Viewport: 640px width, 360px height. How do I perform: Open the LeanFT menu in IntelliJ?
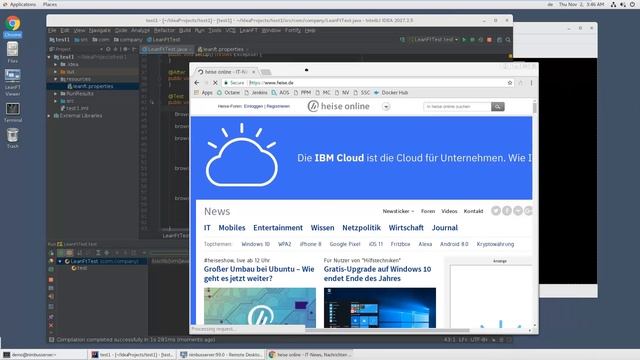click(x=248, y=31)
